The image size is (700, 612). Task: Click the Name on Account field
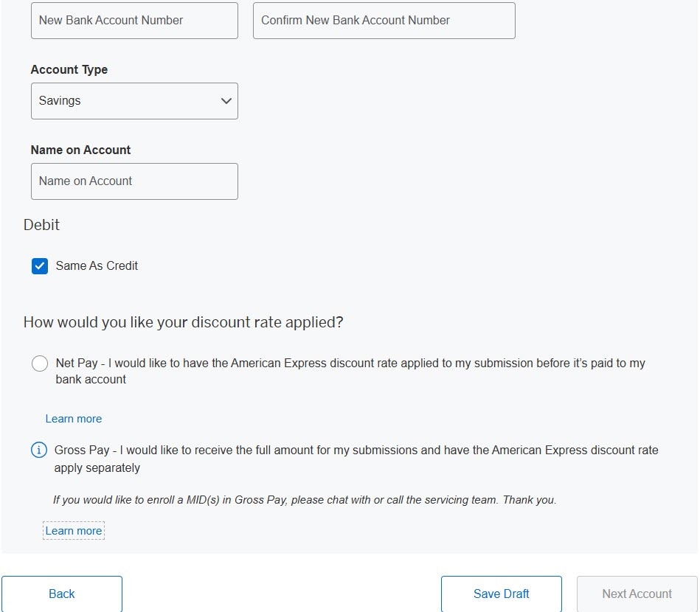click(x=134, y=181)
